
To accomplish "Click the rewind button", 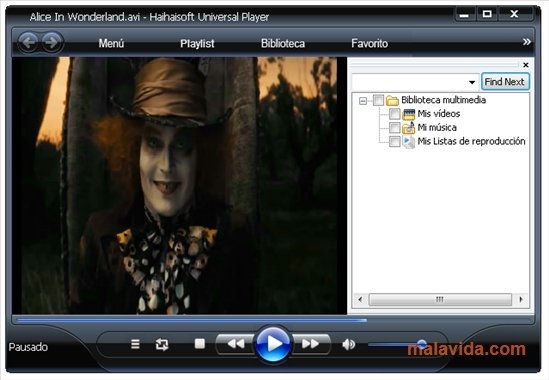I will (x=236, y=344).
